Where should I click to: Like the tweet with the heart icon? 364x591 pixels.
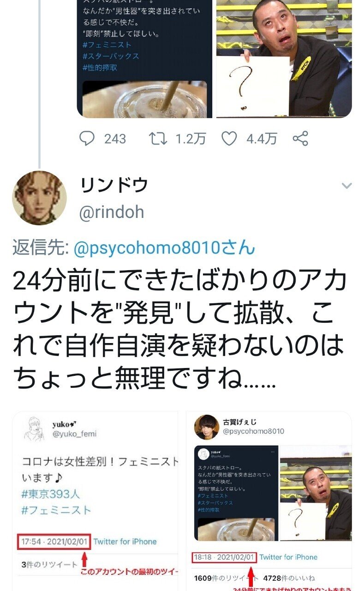tap(229, 139)
